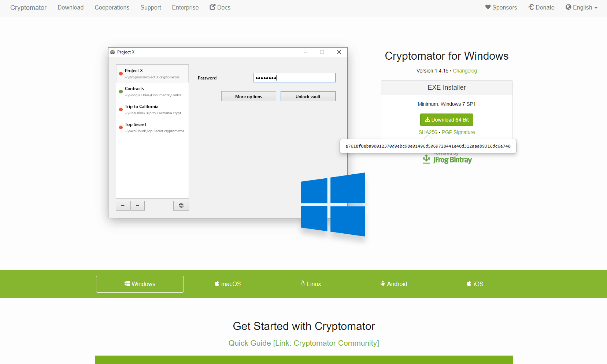Click the minus remove-vault button
The height and width of the screenshot is (364, 607).
pos(137,206)
